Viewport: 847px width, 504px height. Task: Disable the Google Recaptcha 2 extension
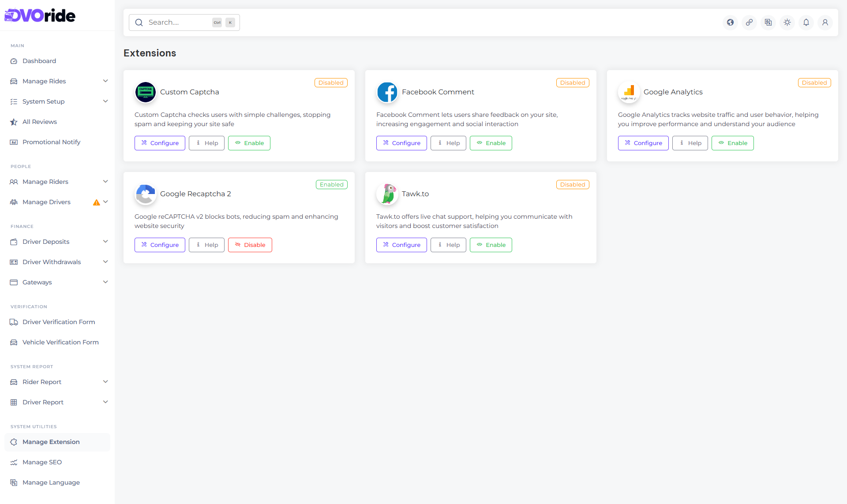click(x=250, y=245)
